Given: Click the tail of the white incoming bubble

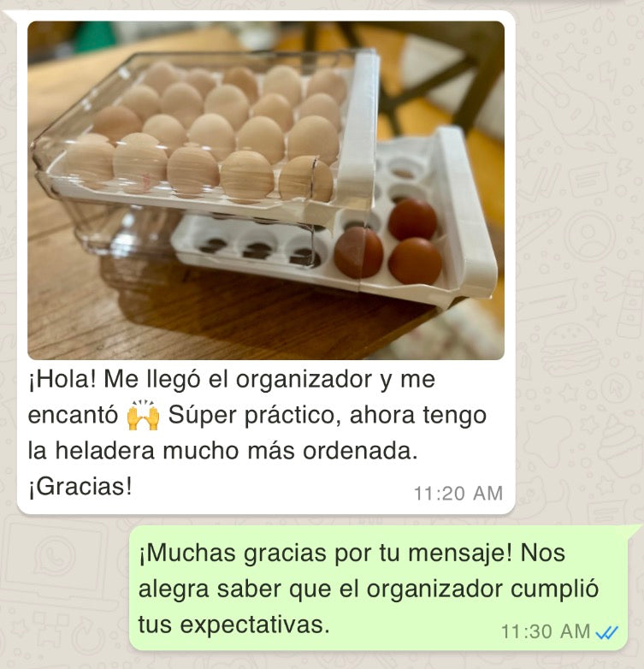Looking at the screenshot, I should tap(10, 17).
